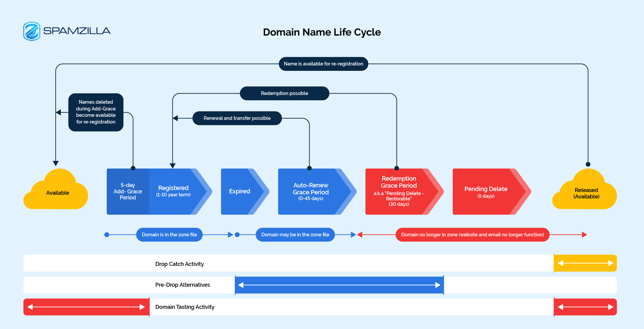Click the dot marker atop Redemption Grace Period
The image size is (644, 329).
pyautogui.click(x=397, y=168)
